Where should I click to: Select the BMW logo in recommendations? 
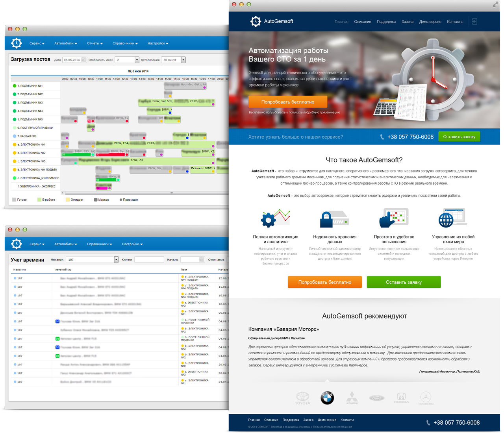(x=327, y=398)
